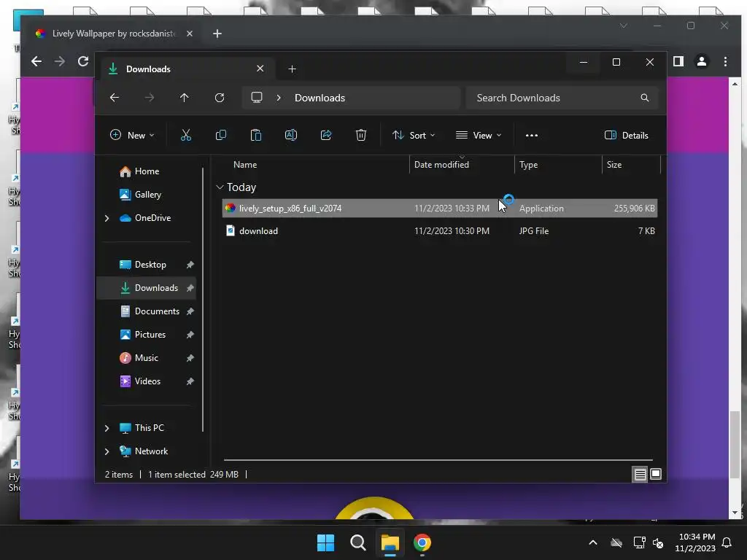The width and height of the screenshot is (747, 560).
Task: Open Gallery in navigation pane
Action: coord(147,195)
